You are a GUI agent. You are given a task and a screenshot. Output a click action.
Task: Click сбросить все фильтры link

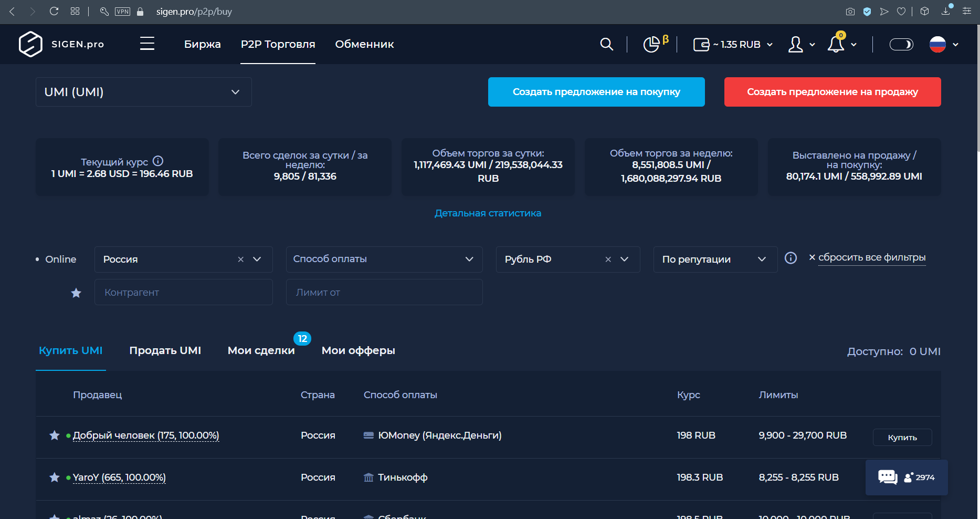[872, 257]
